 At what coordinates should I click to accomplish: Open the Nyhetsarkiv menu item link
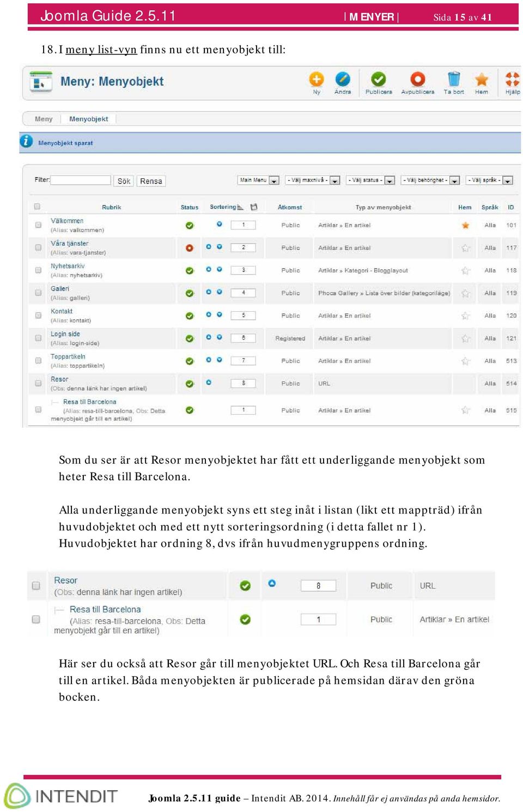pyautogui.click(x=68, y=266)
